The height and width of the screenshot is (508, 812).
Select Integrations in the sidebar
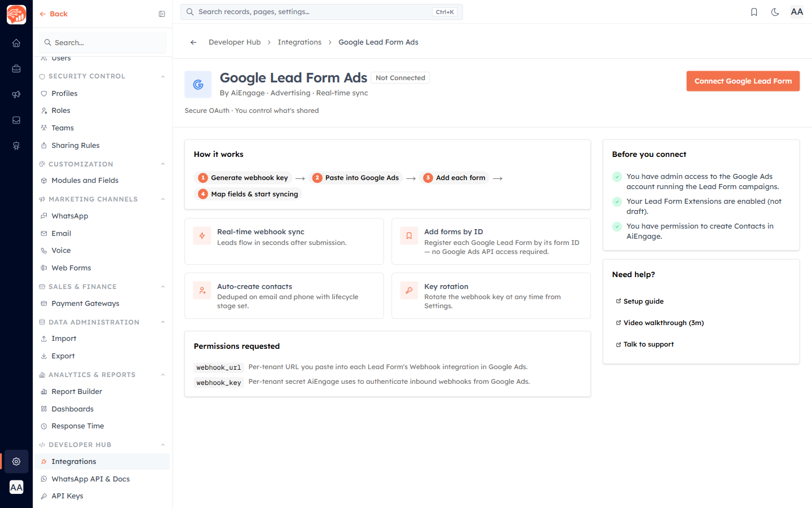click(102, 462)
